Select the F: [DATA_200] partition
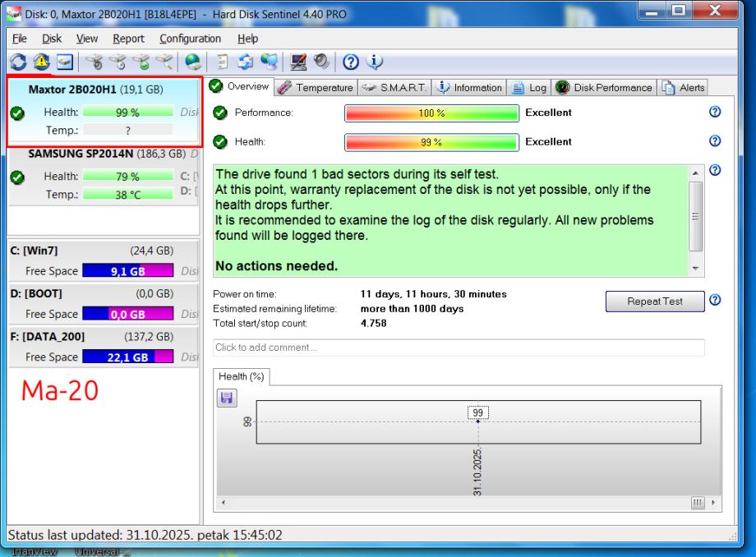 [104, 347]
